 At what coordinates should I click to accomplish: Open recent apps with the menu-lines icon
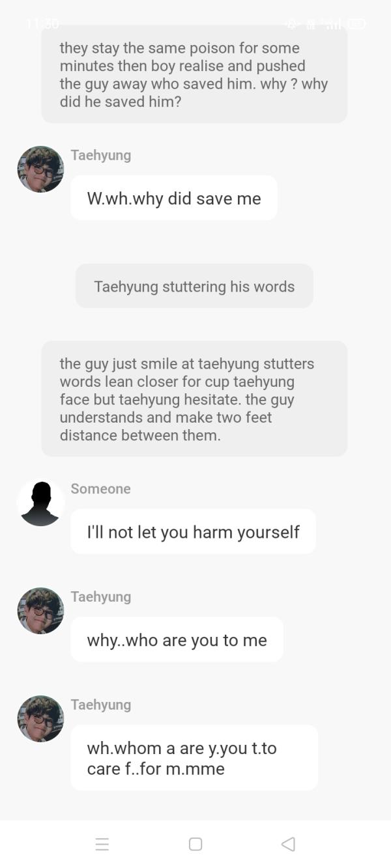102,844
